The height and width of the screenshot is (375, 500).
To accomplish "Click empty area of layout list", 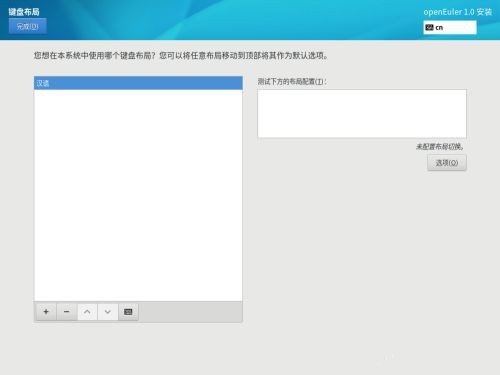I will (x=138, y=195).
